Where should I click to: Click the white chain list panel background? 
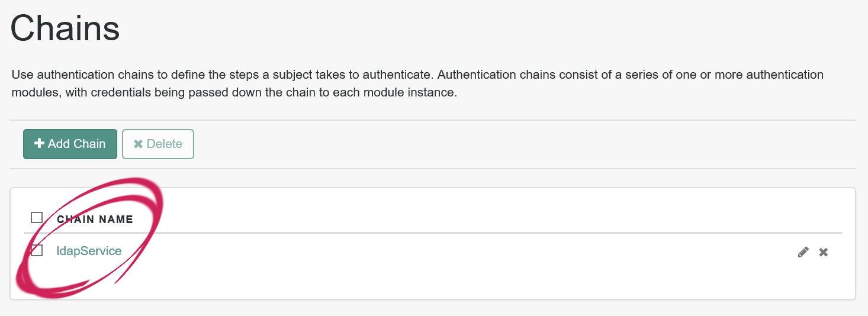tap(433, 283)
